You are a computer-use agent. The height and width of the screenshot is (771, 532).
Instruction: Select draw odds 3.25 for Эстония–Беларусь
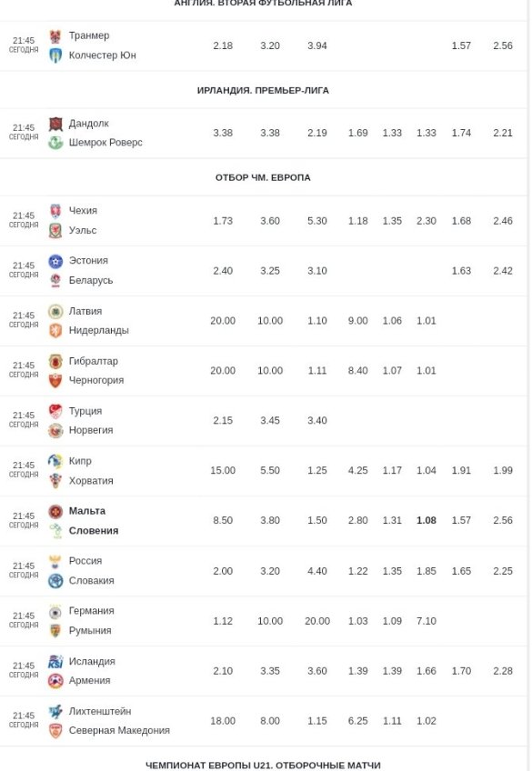click(x=270, y=271)
